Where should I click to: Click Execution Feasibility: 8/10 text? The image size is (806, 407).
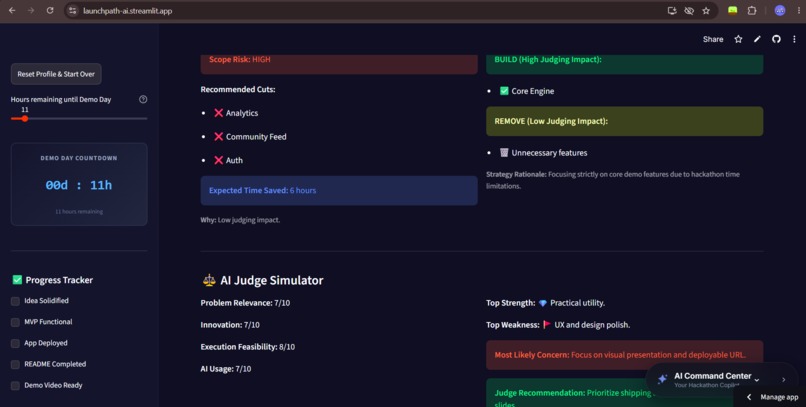(x=248, y=347)
